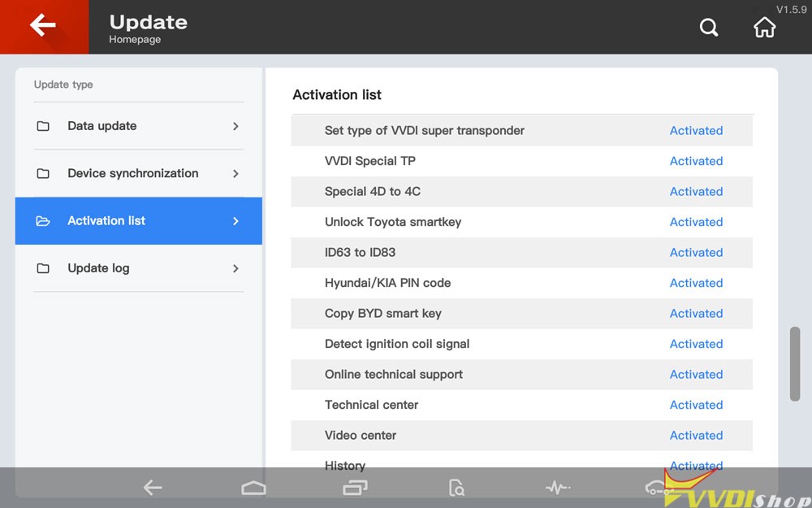Click Activated status for Online technical support
Viewport: 812px width, 508px height.
tap(696, 374)
